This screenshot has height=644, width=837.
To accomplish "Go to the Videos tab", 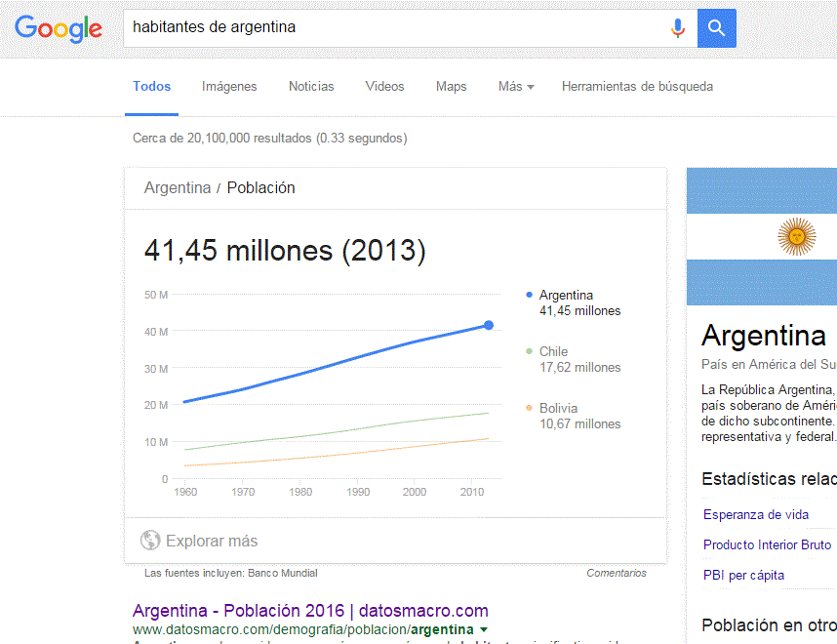I will [384, 87].
